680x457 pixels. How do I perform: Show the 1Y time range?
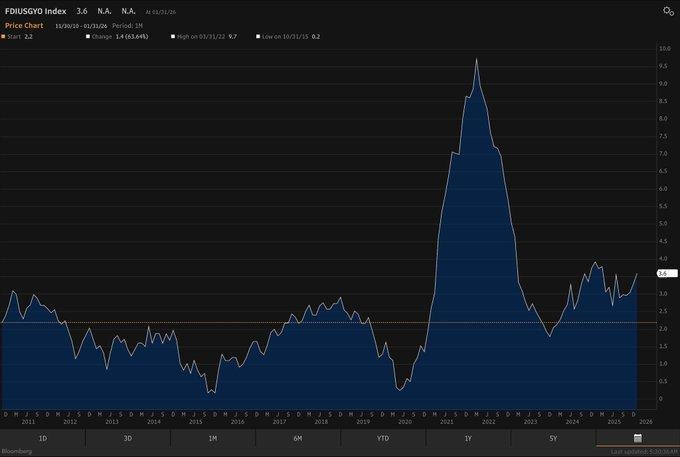pyautogui.click(x=467, y=438)
